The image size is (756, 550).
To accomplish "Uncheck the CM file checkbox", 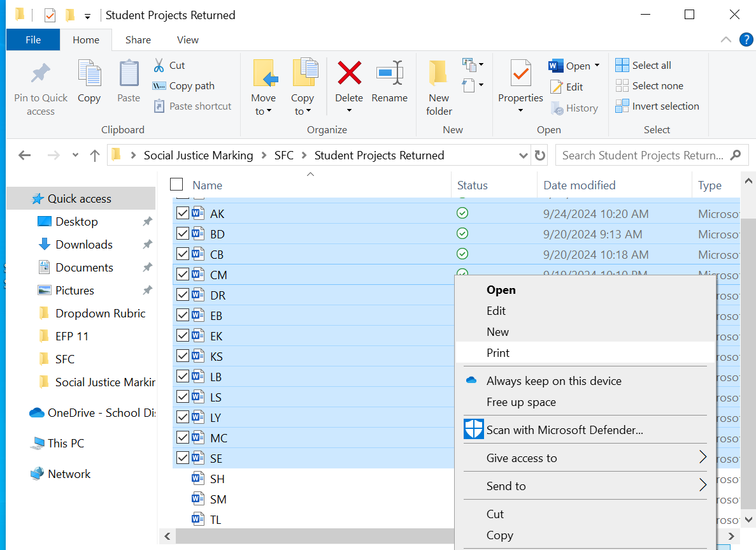I will [183, 275].
